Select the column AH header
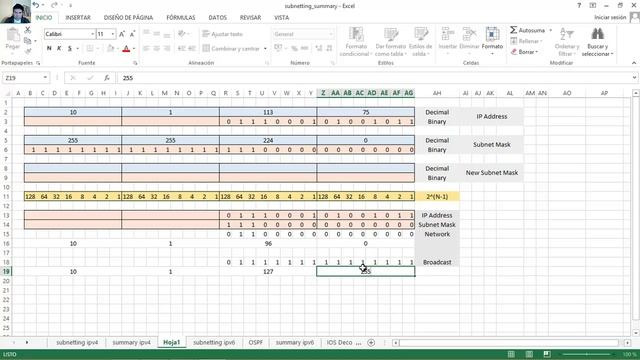This screenshot has height=360, width=640. click(437, 93)
